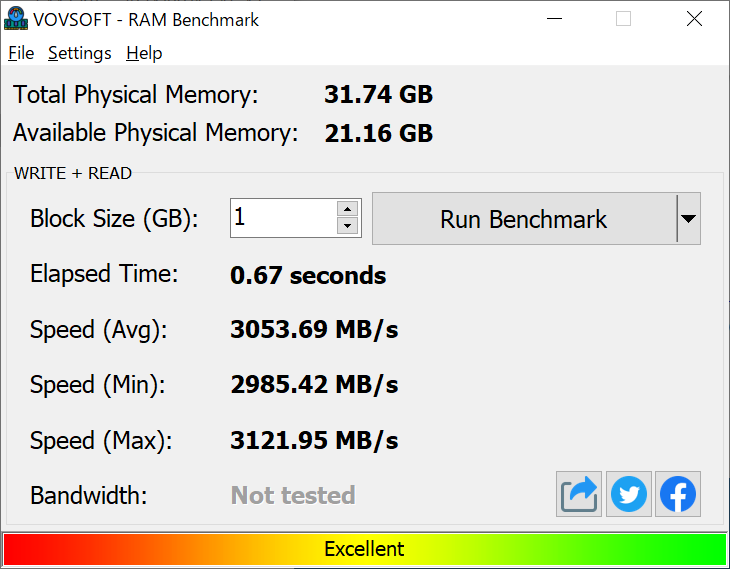The height and width of the screenshot is (569, 730).
Task: Open the Settings menu
Action: pos(80,53)
